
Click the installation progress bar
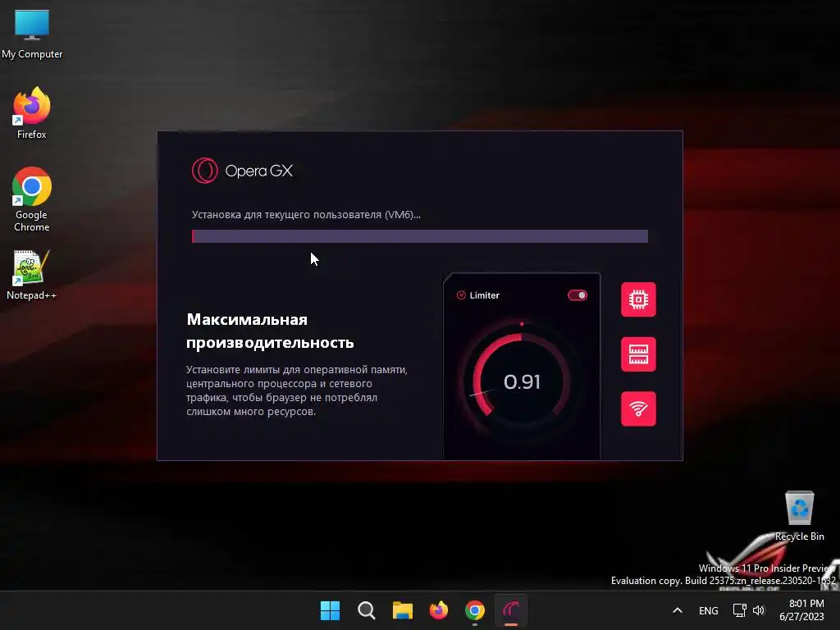click(420, 236)
